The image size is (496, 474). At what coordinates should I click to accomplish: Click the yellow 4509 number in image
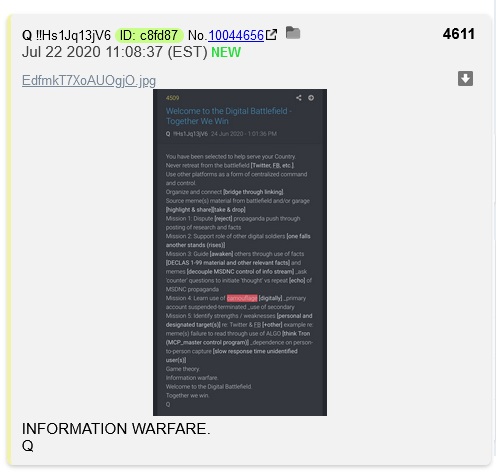[172, 98]
